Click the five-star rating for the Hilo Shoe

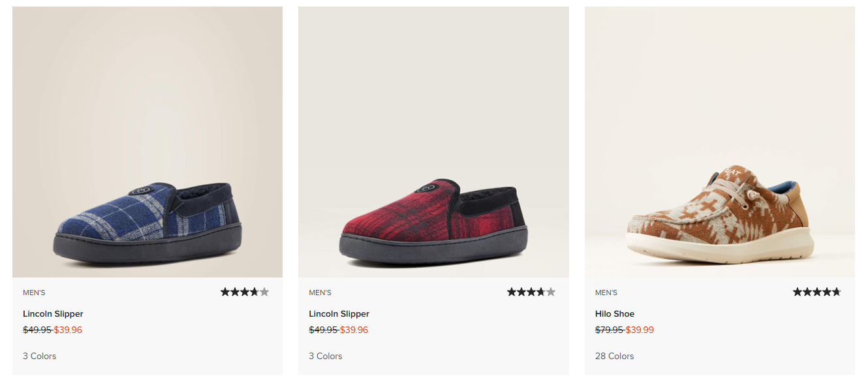tap(816, 291)
